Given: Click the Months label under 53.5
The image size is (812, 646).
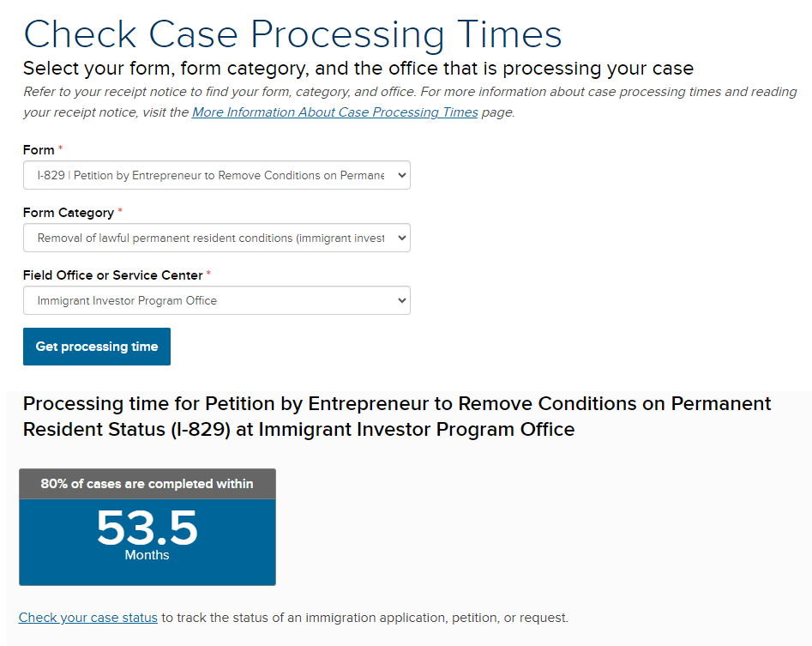Looking at the screenshot, I should [147, 555].
